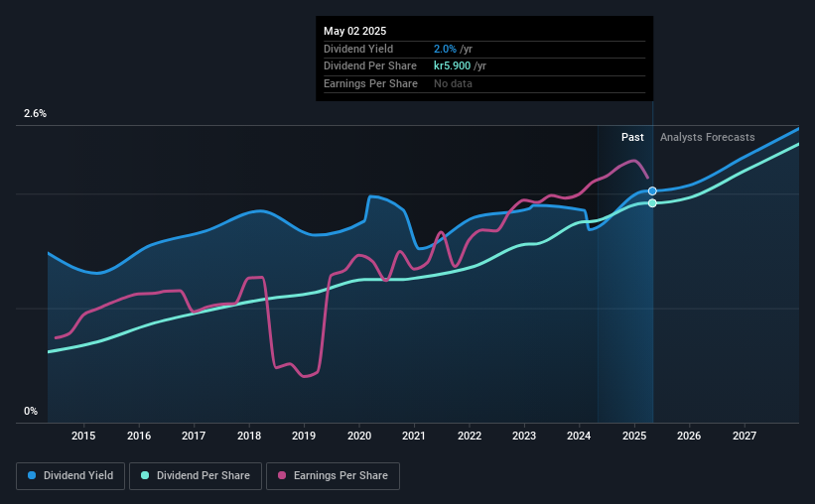Viewport: 815px width, 504px height.
Task: Click the 2023 x-axis label
Action: pyautogui.click(x=524, y=436)
